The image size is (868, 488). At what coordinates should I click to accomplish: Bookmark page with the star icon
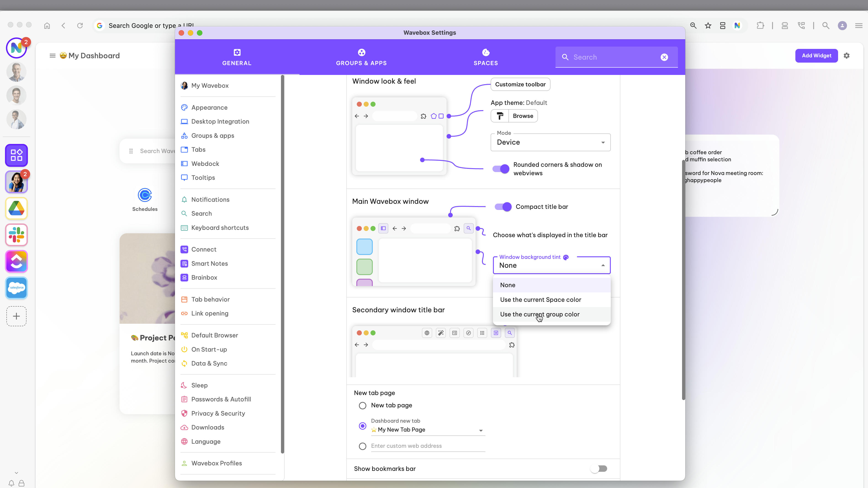click(708, 26)
